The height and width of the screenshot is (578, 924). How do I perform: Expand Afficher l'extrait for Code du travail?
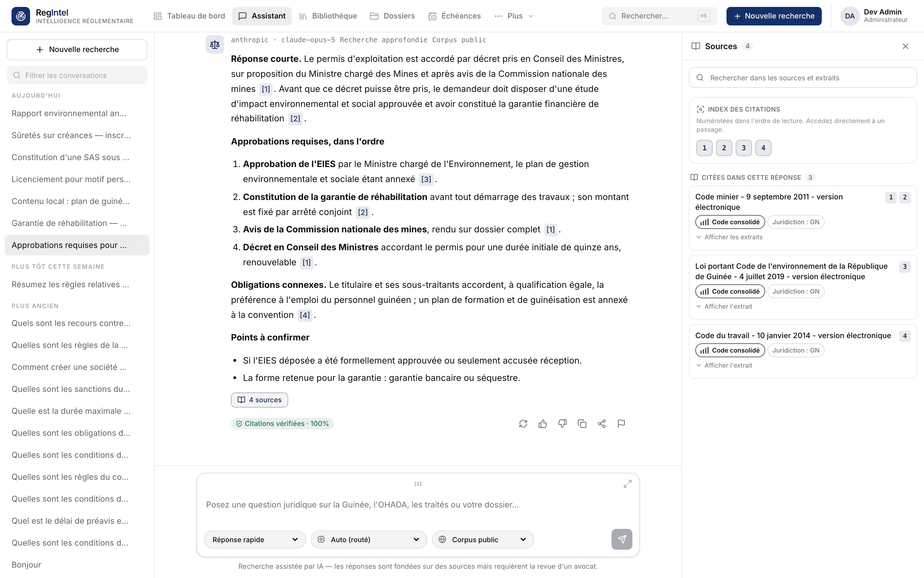click(724, 366)
